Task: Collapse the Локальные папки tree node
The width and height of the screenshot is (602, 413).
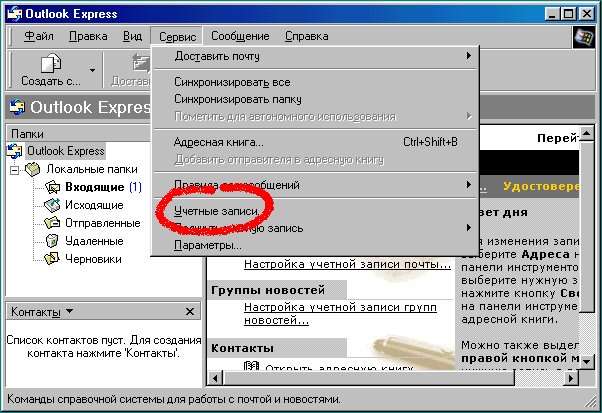Action: pyautogui.click(x=15, y=170)
